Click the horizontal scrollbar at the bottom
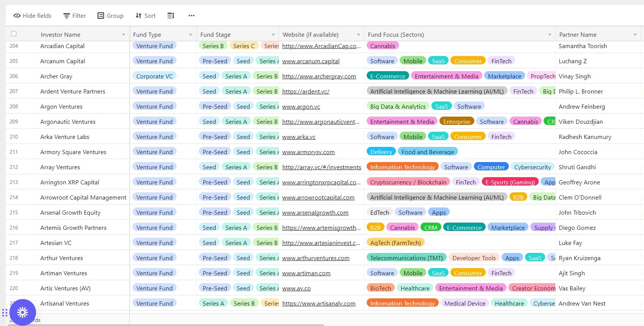The height and width of the screenshot is (326, 644). 166,325
